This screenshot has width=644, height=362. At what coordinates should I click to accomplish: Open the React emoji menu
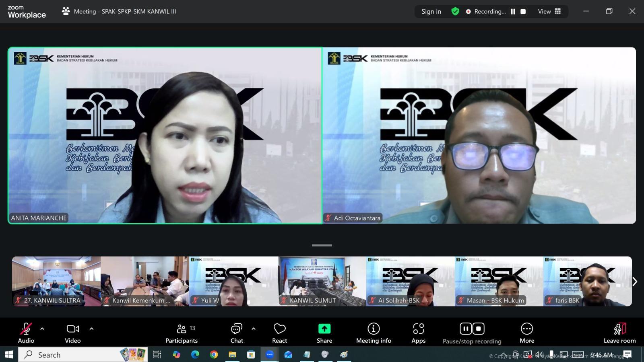click(x=279, y=333)
